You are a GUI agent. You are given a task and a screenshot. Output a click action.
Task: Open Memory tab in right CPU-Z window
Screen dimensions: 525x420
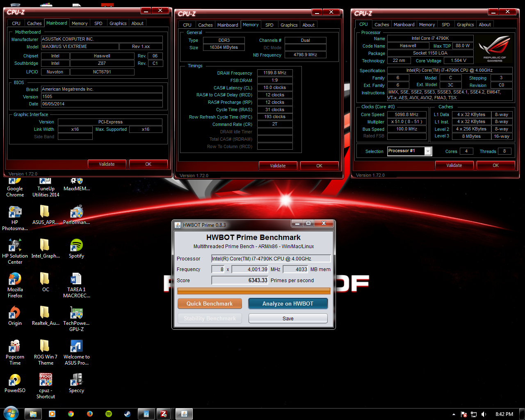(x=427, y=25)
